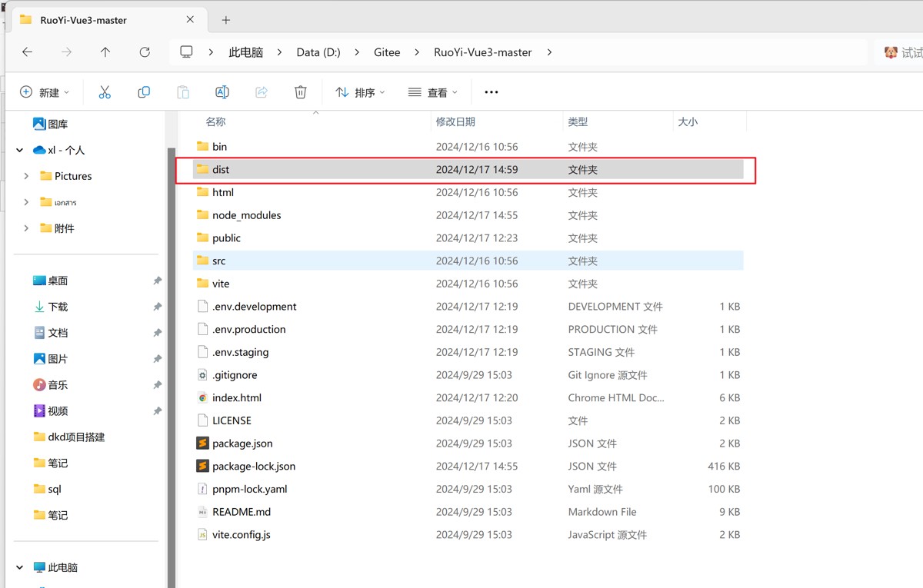Select the public folder
This screenshot has height=588, width=923.
pyautogui.click(x=226, y=238)
